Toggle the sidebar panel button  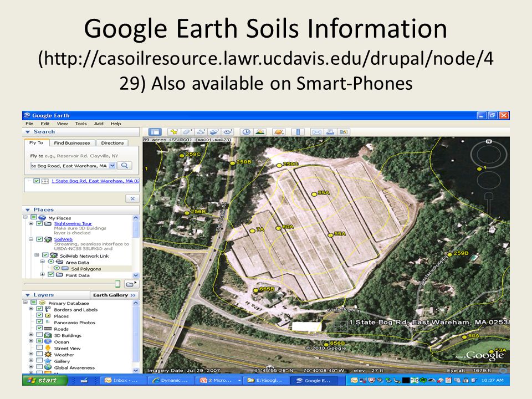[x=155, y=132]
